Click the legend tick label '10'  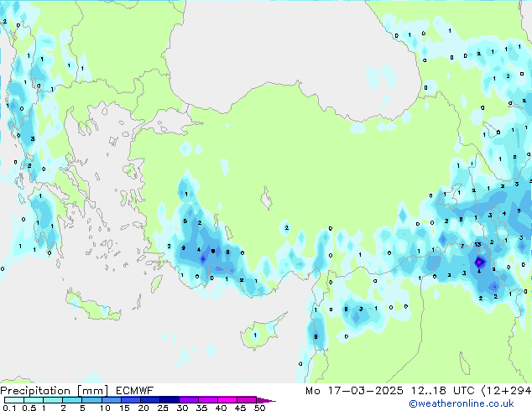pos(105,408)
